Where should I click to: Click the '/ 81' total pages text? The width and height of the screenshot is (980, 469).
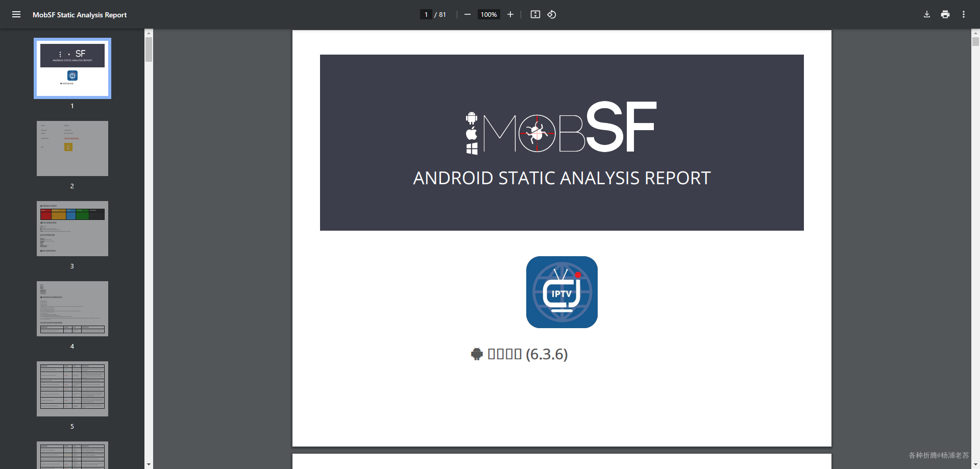click(440, 14)
